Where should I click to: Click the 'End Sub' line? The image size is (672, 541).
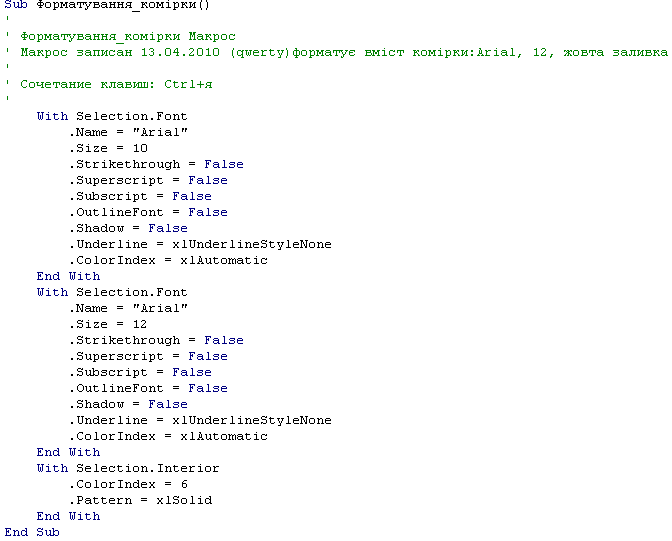[x=32, y=532]
